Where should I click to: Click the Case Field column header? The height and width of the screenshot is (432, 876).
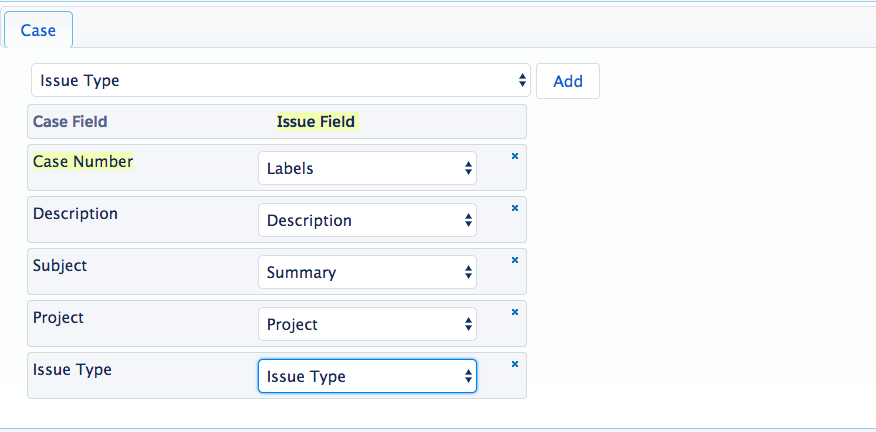(x=70, y=122)
